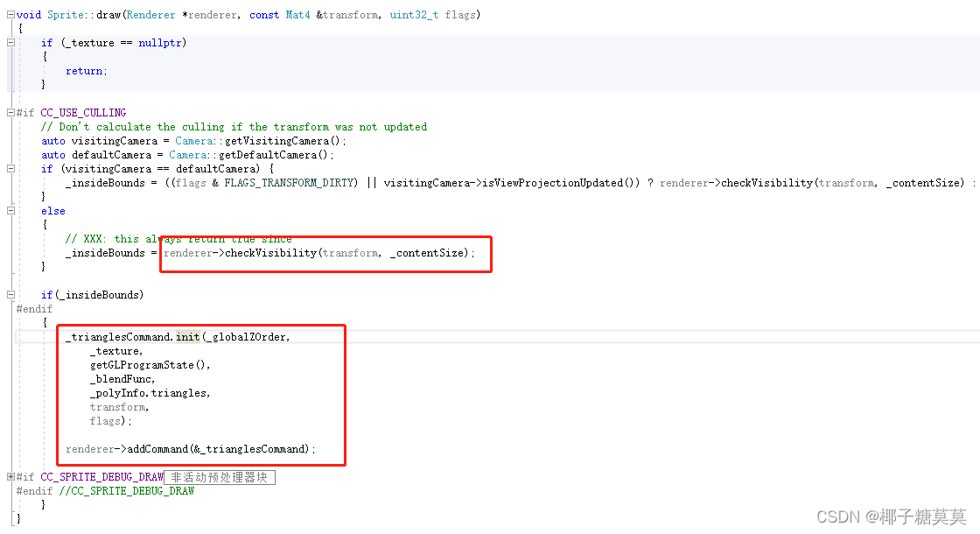The image size is (980, 534).
Task: Click the highlighted init method
Action: 187,336
